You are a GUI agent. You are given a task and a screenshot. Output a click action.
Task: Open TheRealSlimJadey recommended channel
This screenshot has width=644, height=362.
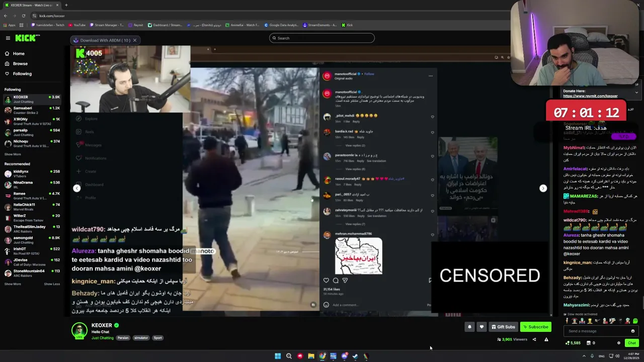(32, 229)
